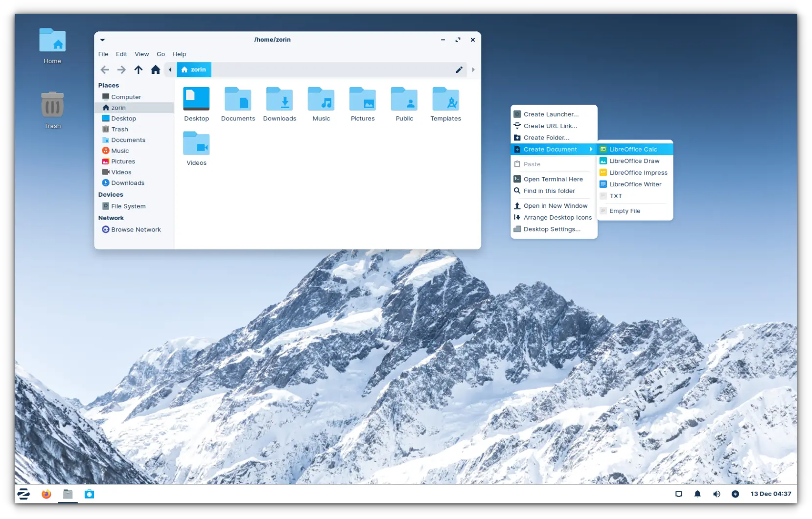
Task: Open the Edit menu
Action: pos(121,54)
